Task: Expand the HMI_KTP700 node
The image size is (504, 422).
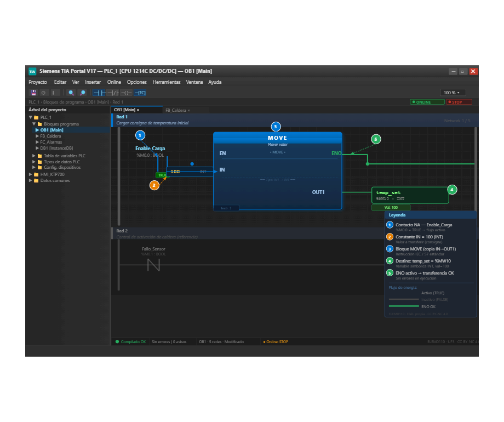Action: (31, 174)
